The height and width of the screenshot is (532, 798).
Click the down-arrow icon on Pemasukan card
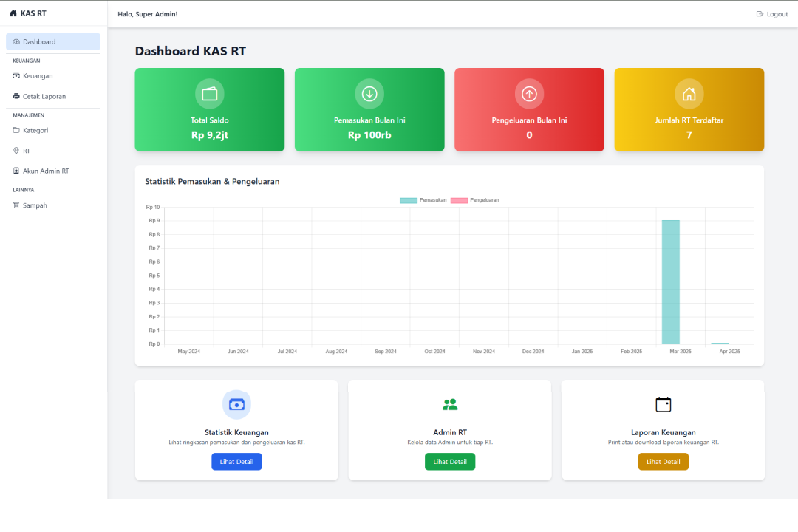(369, 93)
